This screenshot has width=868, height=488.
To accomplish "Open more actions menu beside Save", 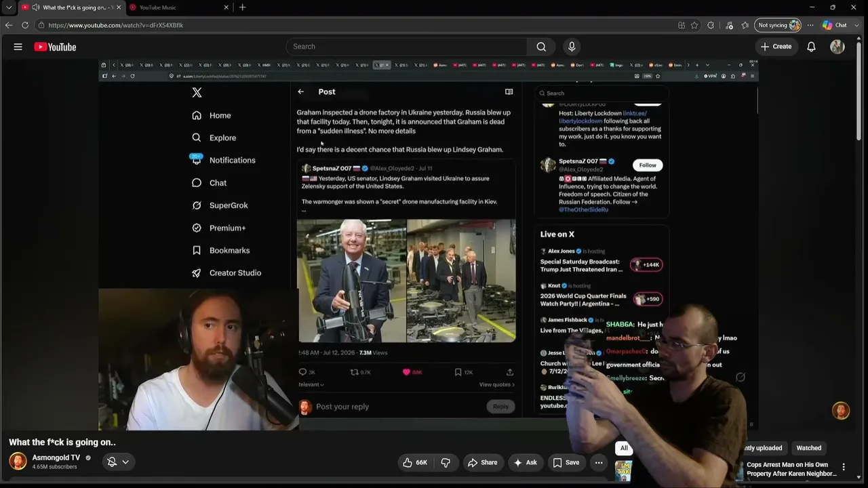I will (x=599, y=462).
